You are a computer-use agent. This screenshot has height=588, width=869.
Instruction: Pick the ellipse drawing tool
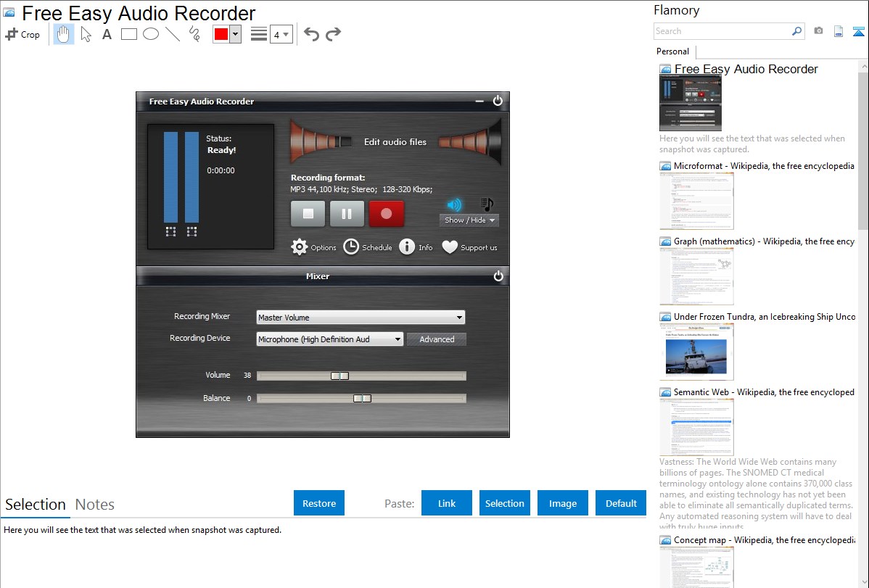click(151, 34)
